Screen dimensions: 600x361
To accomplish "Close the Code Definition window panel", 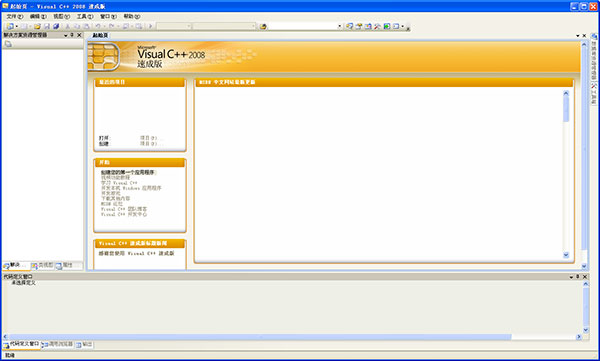I will pyautogui.click(x=585, y=276).
